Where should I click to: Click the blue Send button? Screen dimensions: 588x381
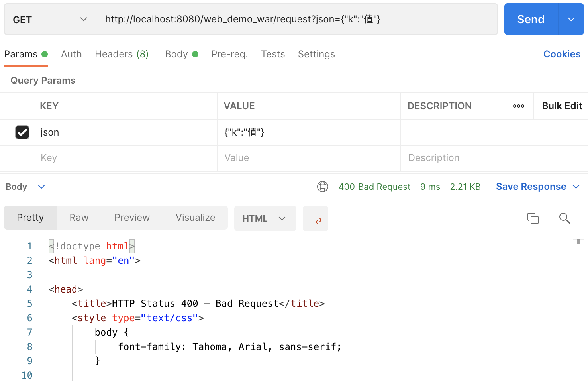click(x=531, y=20)
